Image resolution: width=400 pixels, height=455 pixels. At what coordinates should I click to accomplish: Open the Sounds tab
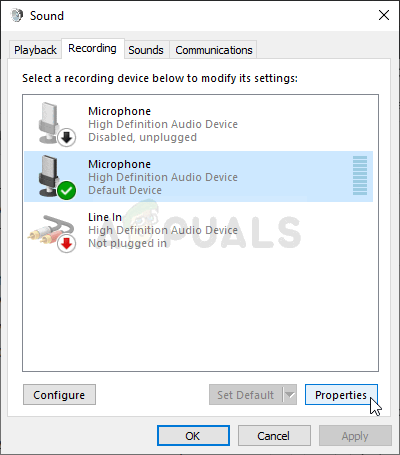tap(146, 50)
